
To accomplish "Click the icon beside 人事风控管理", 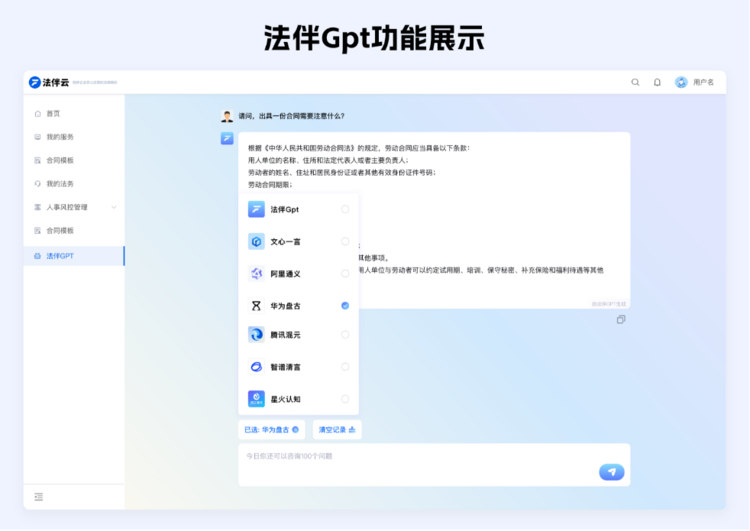I will point(38,207).
